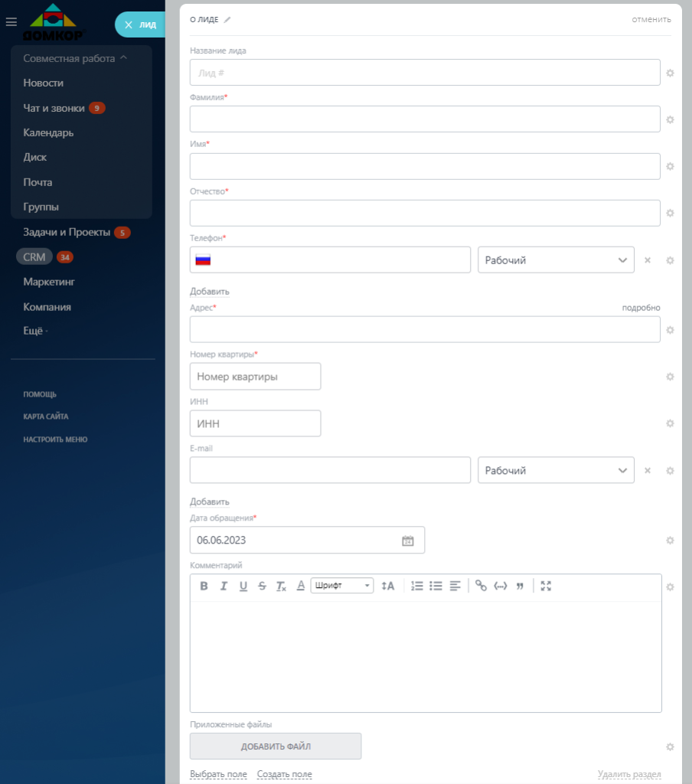Toggle bold formatting in comment editor

click(x=204, y=586)
